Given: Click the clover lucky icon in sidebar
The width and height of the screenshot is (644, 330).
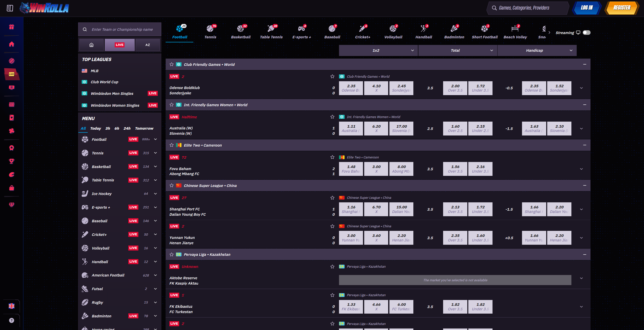Looking at the screenshot, I should point(12,131).
